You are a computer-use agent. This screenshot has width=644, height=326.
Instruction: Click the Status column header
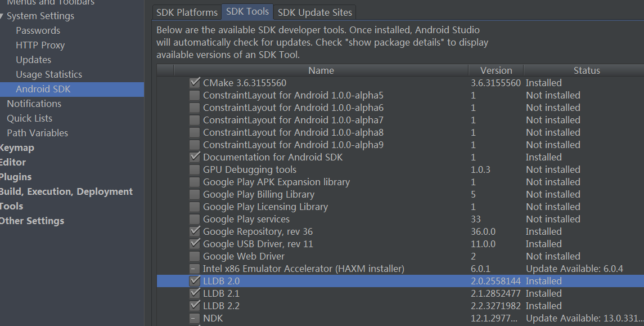click(587, 70)
